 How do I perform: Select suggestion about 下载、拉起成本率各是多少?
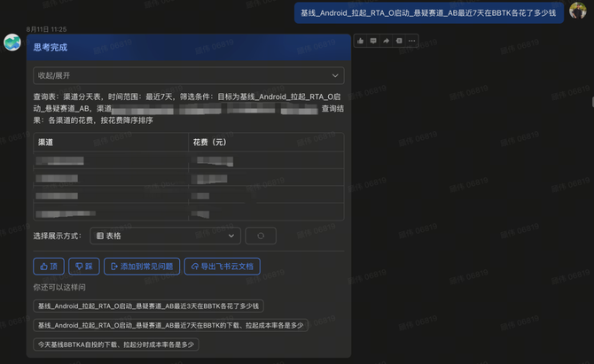click(170, 325)
